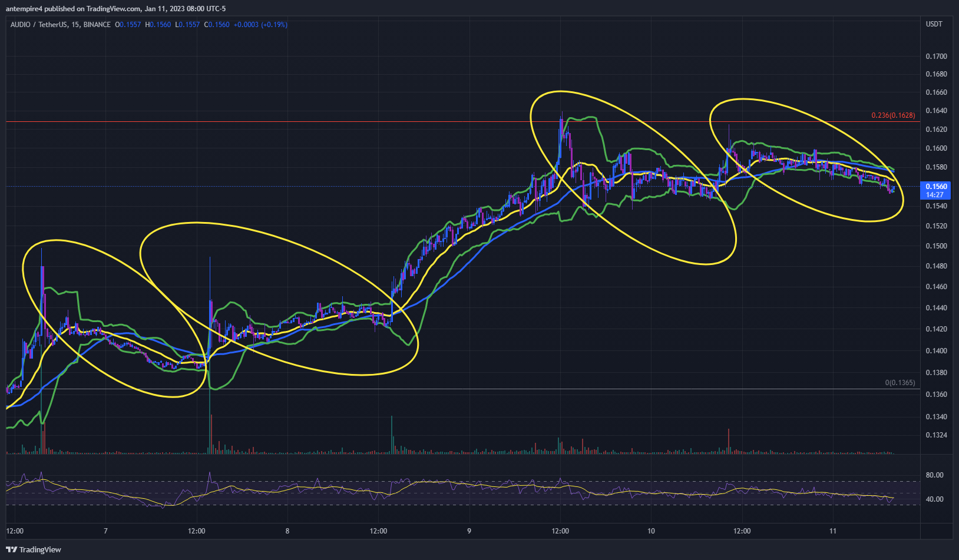The image size is (959, 560).
Task: Click the 0.1640 price axis label
Action: coord(937,111)
